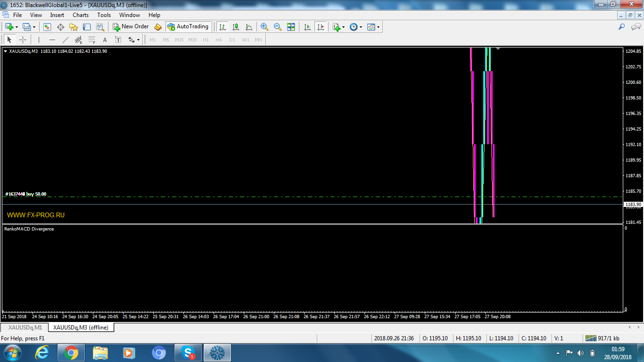
Task: Select the Draw Horizontal Line tool
Action: [52, 40]
